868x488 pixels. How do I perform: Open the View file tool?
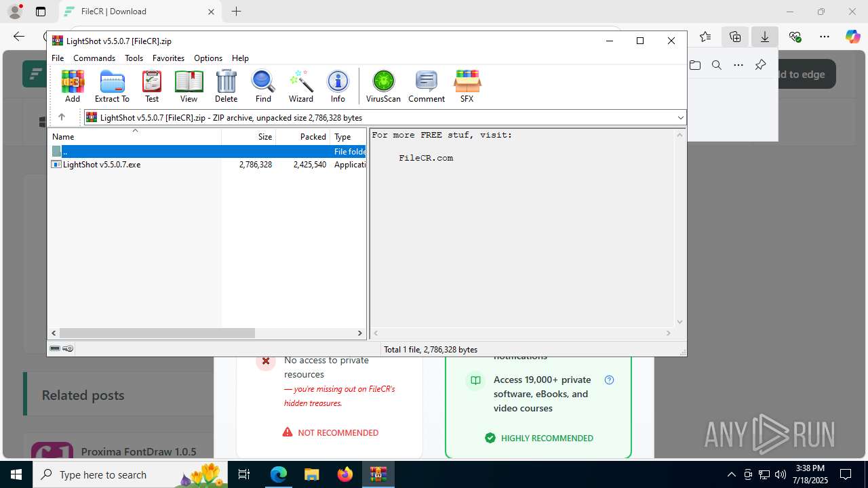pyautogui.click(x=189, y=86)
